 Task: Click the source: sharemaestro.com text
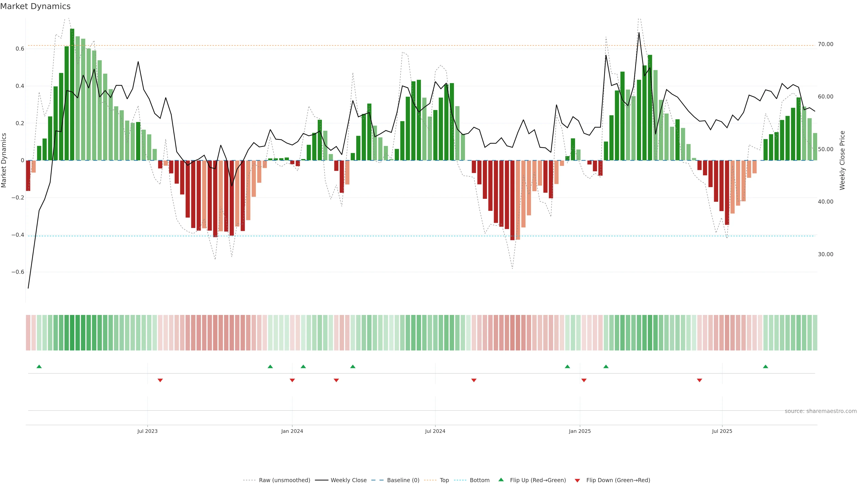pos(821,411)
